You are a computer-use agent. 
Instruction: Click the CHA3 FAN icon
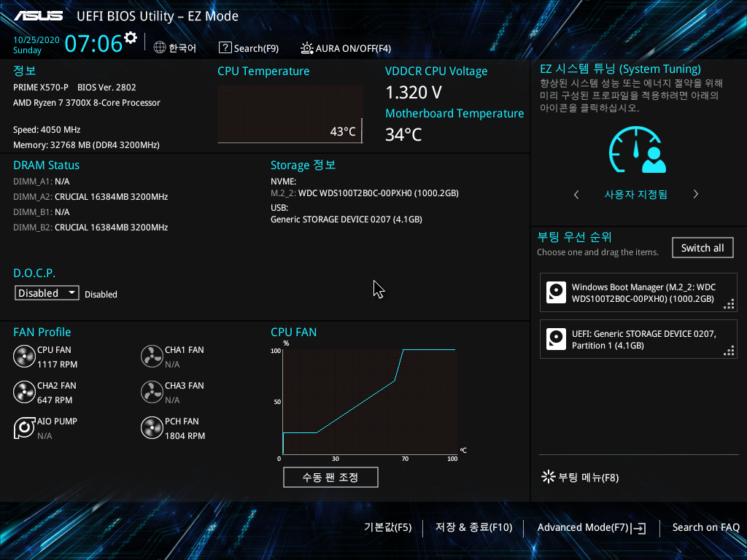tap(152, 392)
